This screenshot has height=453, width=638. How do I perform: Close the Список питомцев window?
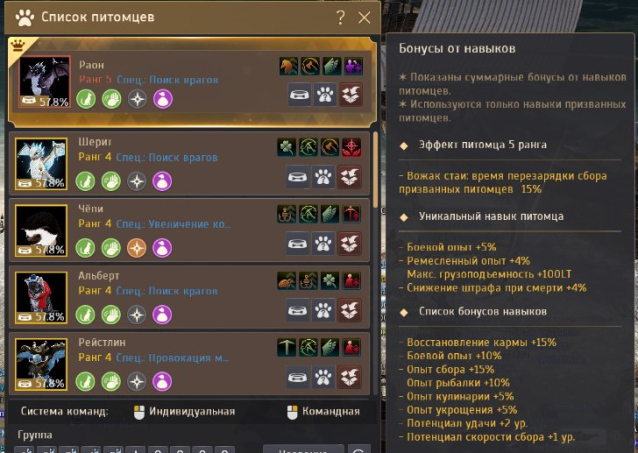pyautogui.click(x=364, y=18)
